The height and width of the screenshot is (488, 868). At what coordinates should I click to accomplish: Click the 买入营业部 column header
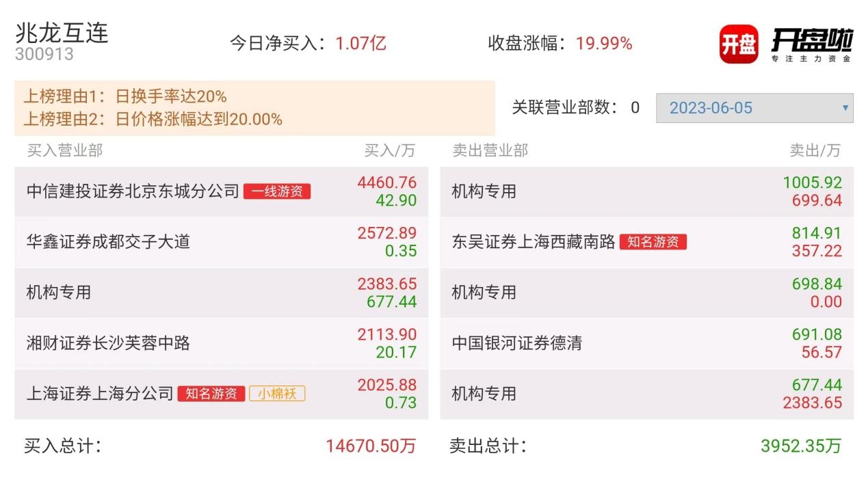(65, 150)
